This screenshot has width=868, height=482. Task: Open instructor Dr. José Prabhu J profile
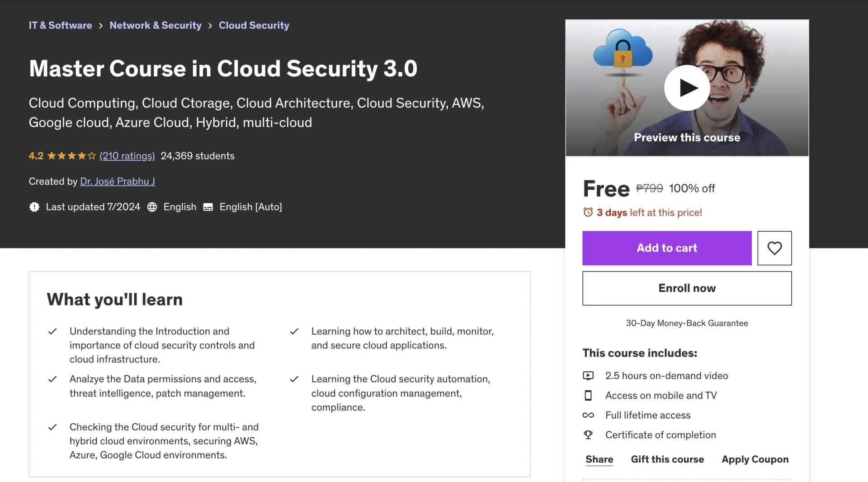point(118,181)
